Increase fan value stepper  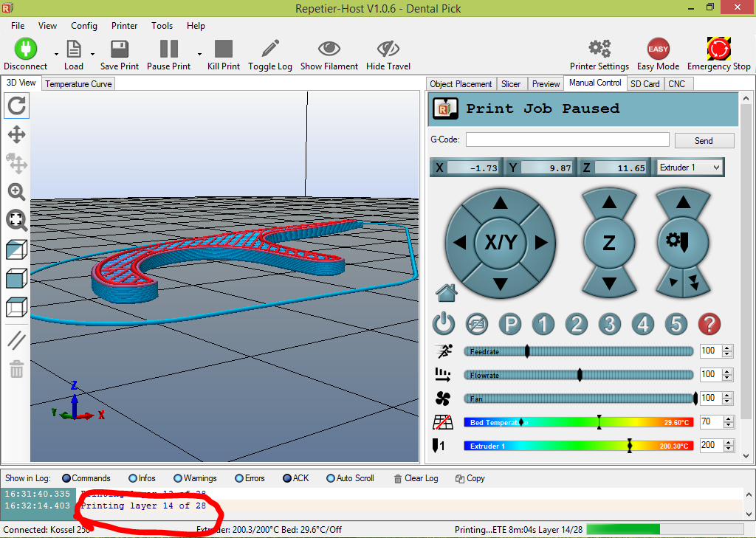[x=727, y=396]
